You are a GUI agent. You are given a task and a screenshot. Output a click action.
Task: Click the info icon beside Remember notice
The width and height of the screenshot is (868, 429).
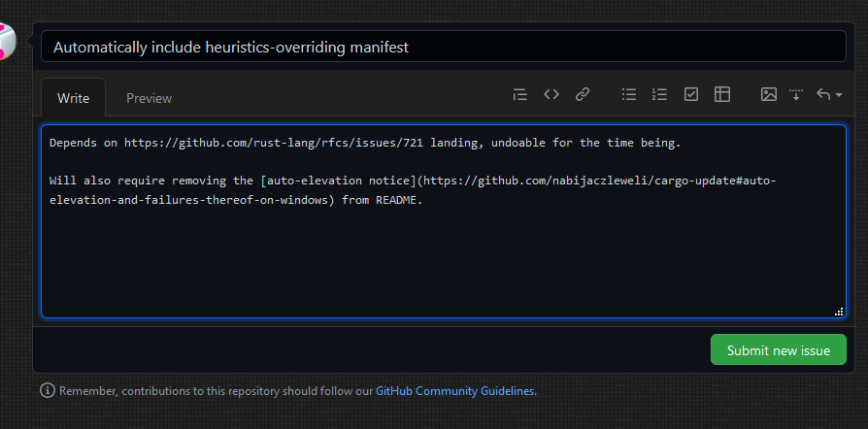47,391
